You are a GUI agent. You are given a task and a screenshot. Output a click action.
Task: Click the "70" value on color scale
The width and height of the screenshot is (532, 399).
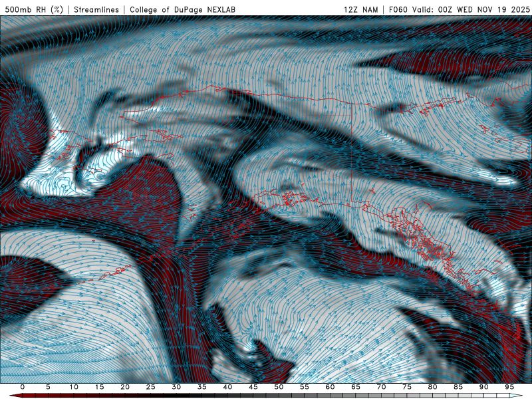[381, 387]
